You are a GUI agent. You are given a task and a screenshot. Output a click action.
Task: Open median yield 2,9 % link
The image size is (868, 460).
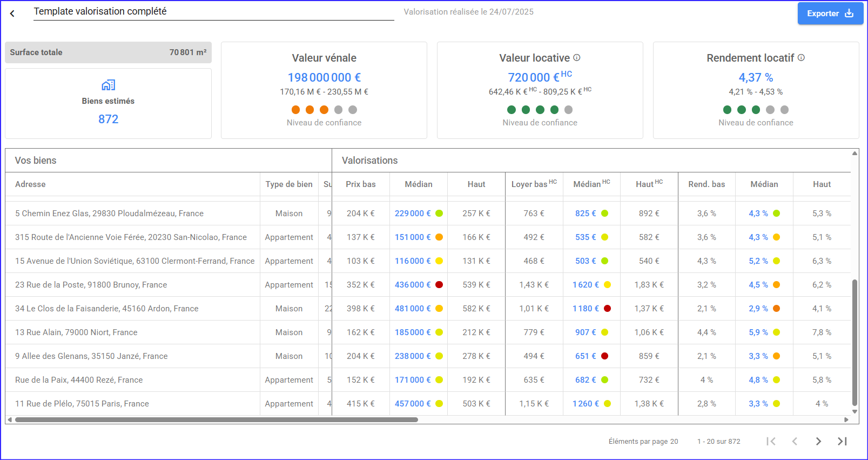pos(758,309)
